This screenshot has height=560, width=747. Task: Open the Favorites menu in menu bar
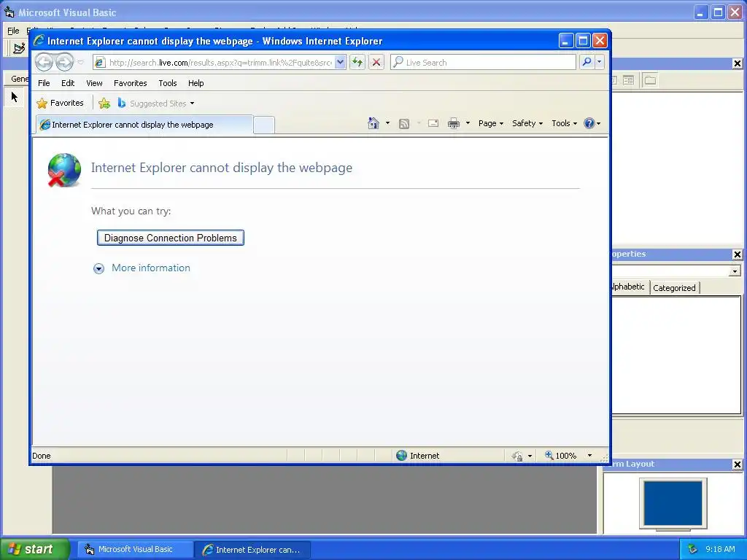(130, 83)
